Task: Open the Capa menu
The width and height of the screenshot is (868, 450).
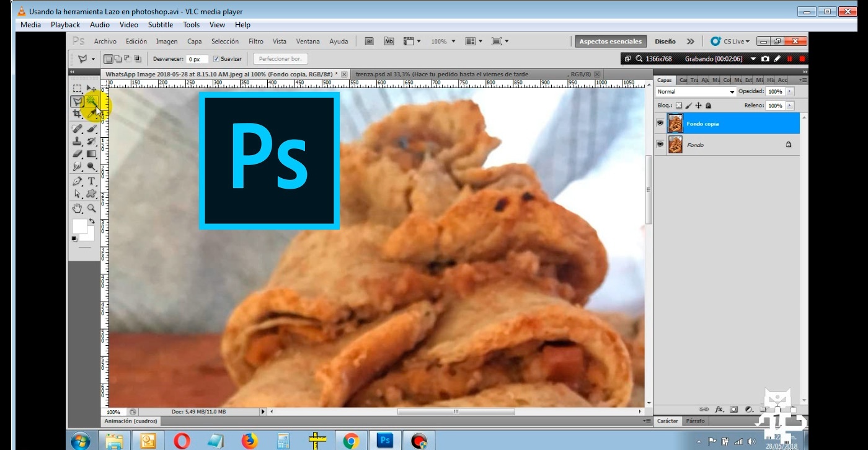Action: tap(195, 42)
